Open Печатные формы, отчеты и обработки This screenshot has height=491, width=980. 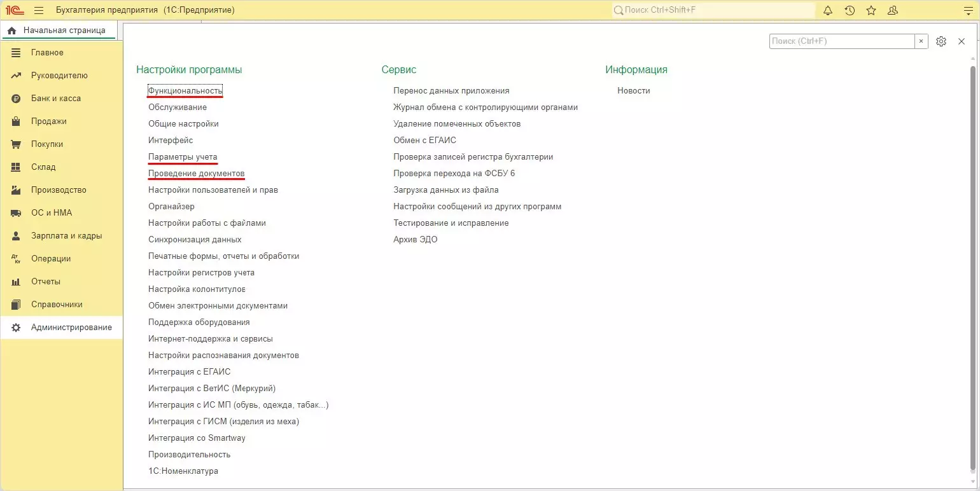pyautogui.click(x=223, y=256)
